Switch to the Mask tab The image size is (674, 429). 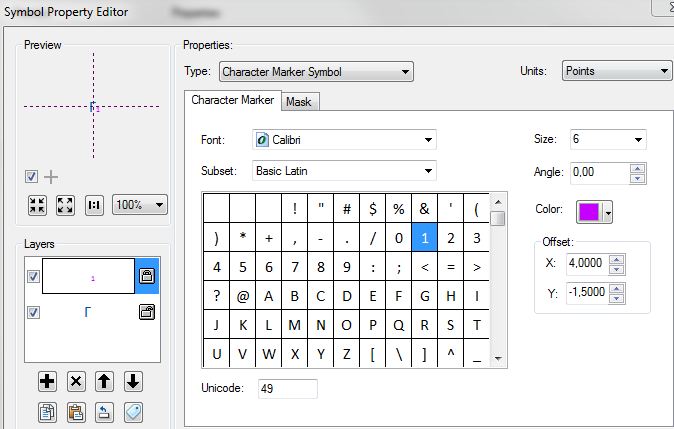coord(298,102)
